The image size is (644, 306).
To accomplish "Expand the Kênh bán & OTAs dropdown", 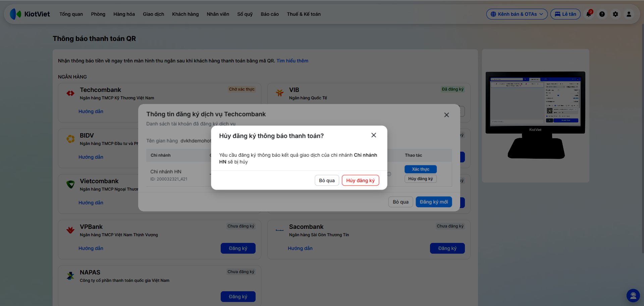I will tap(517, 14).
